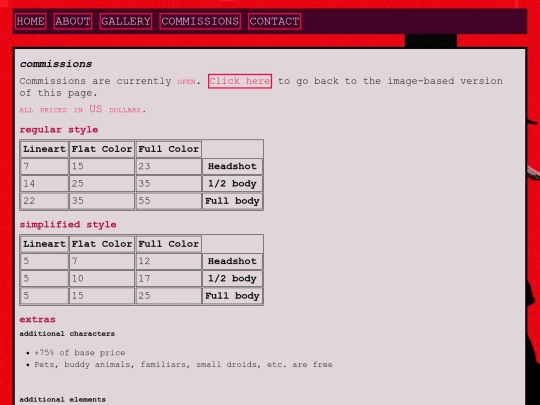This screenshot has height=405, width=540.
Task: Click Full body row label in regular style table
Action: (232, 201)
